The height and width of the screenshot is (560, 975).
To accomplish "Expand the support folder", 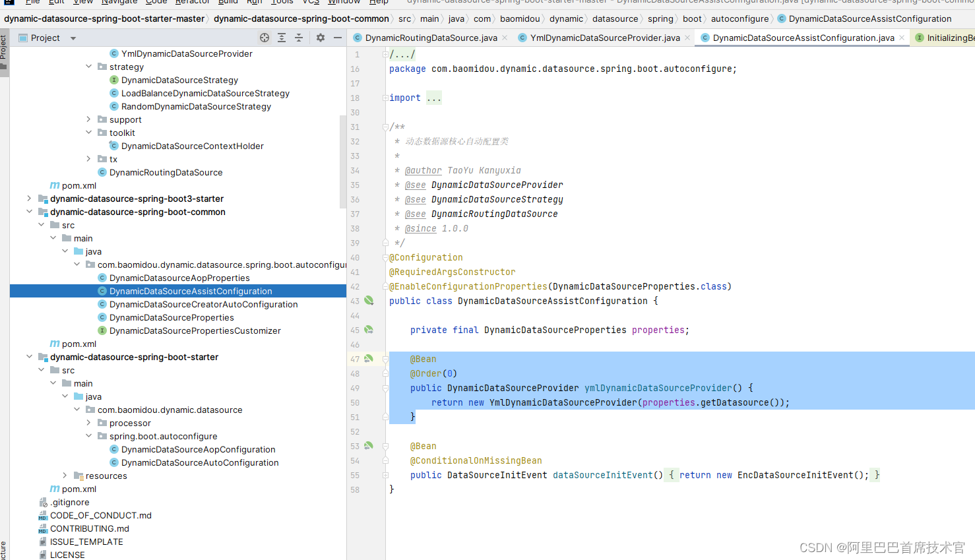I will point(89,119).
